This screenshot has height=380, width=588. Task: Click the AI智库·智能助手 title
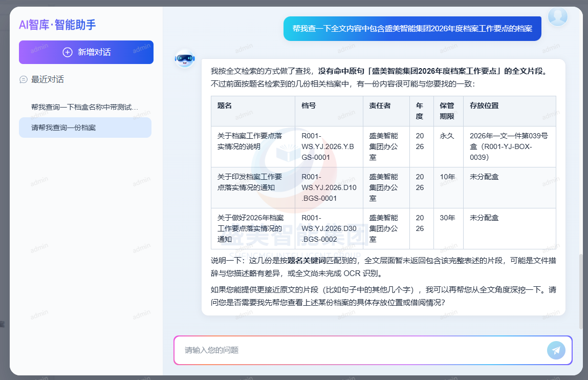[57, 25]
